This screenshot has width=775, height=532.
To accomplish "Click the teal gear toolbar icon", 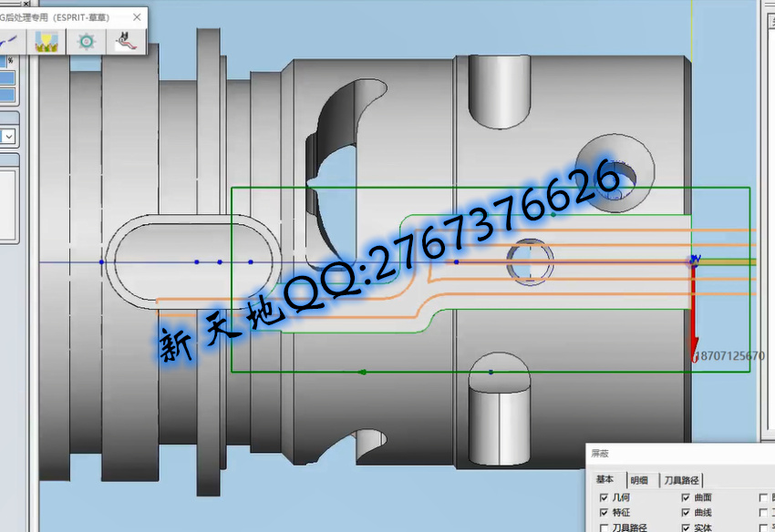I will click(87, 40).
